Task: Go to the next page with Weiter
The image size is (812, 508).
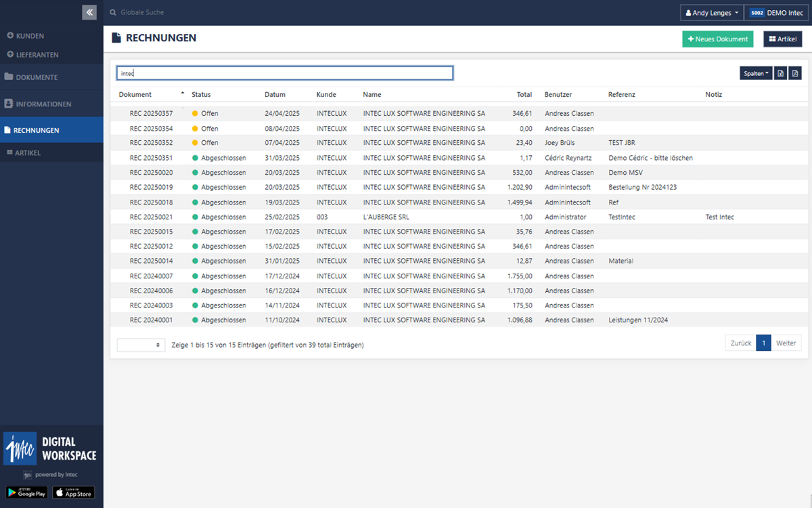Action: point(786,343)
